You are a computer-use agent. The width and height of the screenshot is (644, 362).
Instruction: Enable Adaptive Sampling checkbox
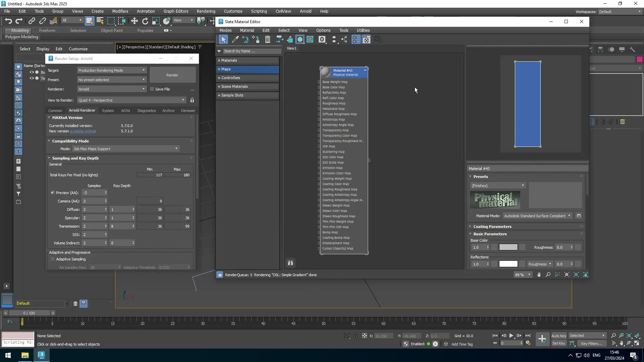tap(53, 259)
